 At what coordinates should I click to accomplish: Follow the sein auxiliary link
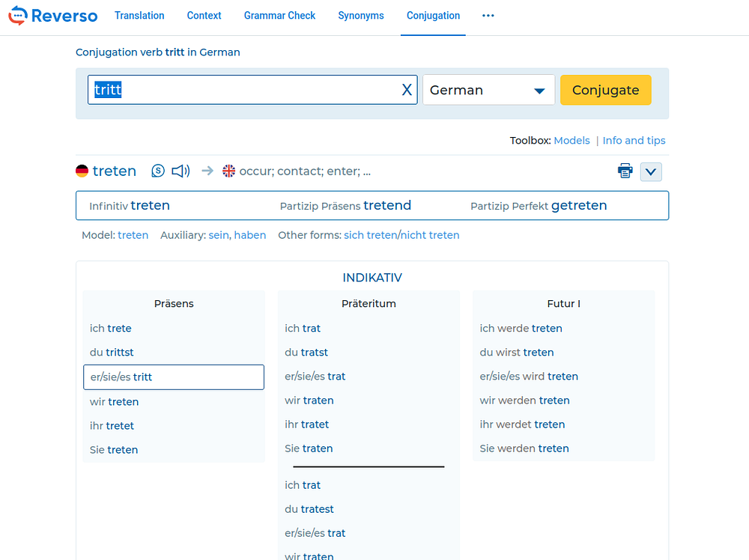[x=218, y=235]
